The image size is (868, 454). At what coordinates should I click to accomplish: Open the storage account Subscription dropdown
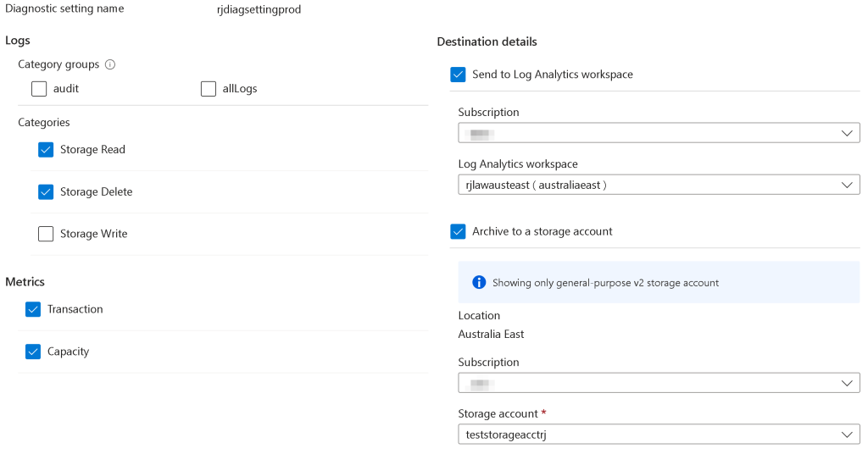click(659, 383)
